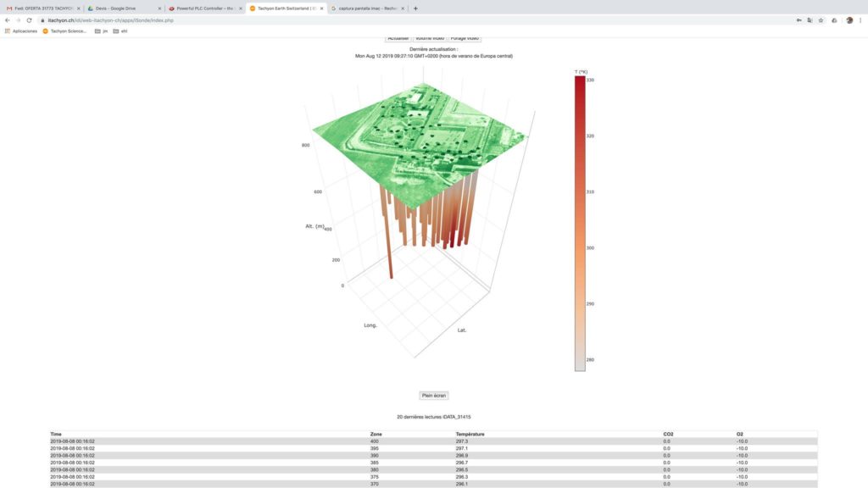The width and height of the screenshot is (868, 488).
Task: Click the 'O2' column header
Action: (739, 435)
